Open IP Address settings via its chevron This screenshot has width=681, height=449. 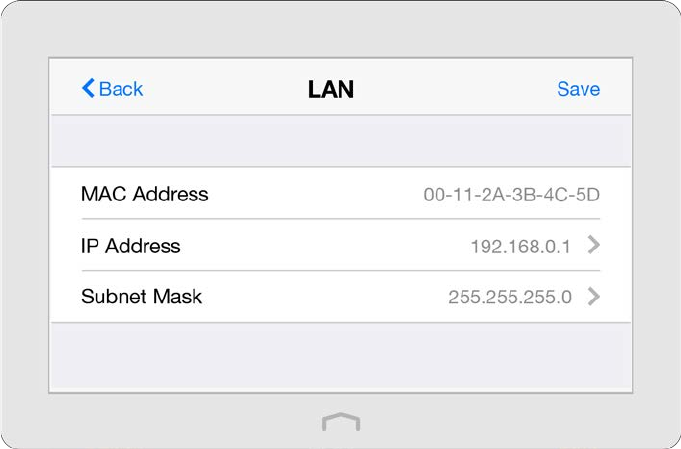pos(594,245)
